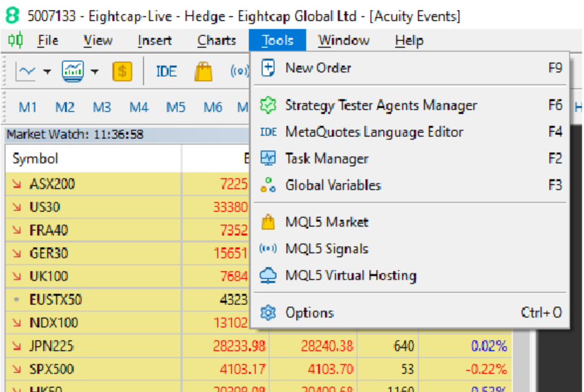Select the NDX100 symbol row

pos(127,322)
